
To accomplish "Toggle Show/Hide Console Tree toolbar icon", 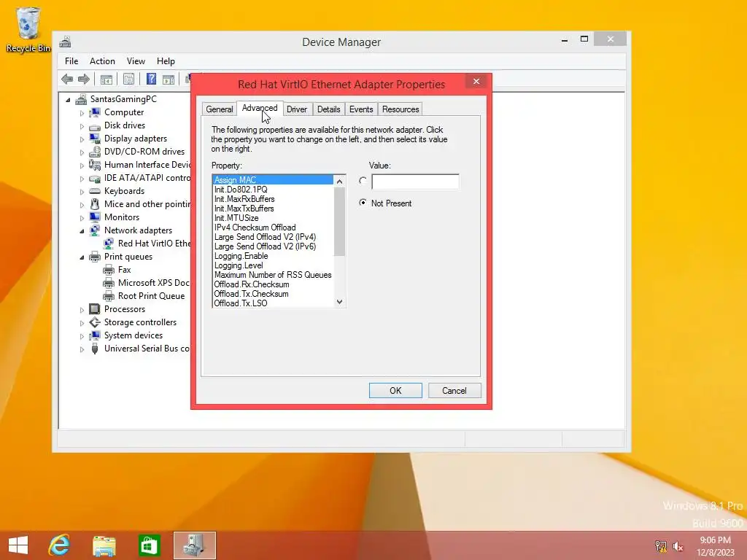I will pyautogui.click(x=107, y=79).
